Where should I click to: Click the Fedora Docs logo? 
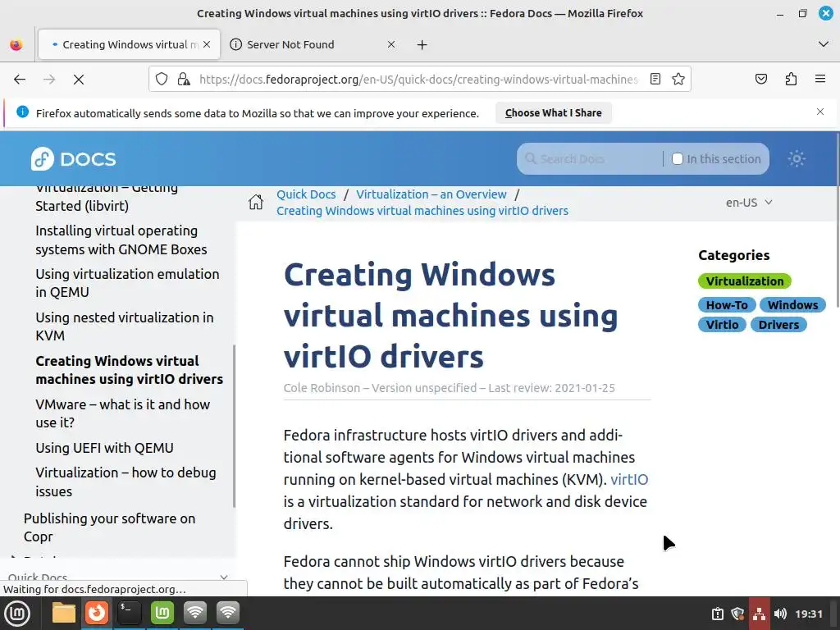tap(73, 158)
